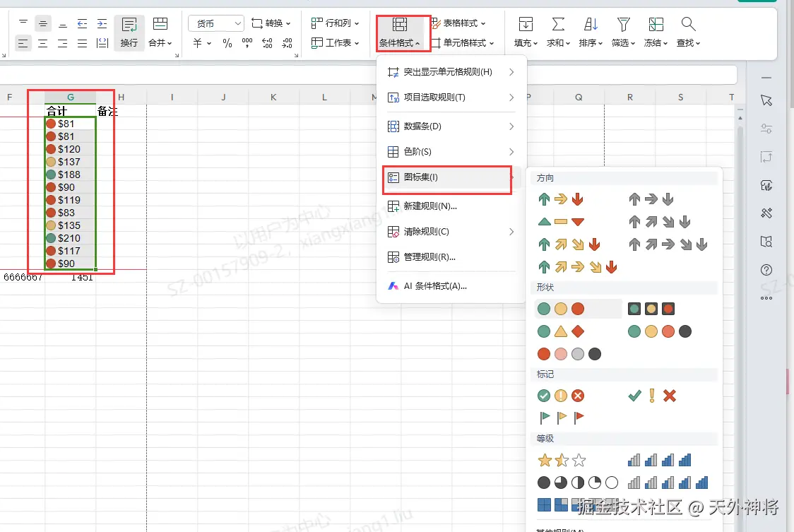The width and height of the screenshot is (794, 532).
Task: Open the 行和列 rows and columns dropdown
Action: tap(335, 23)
